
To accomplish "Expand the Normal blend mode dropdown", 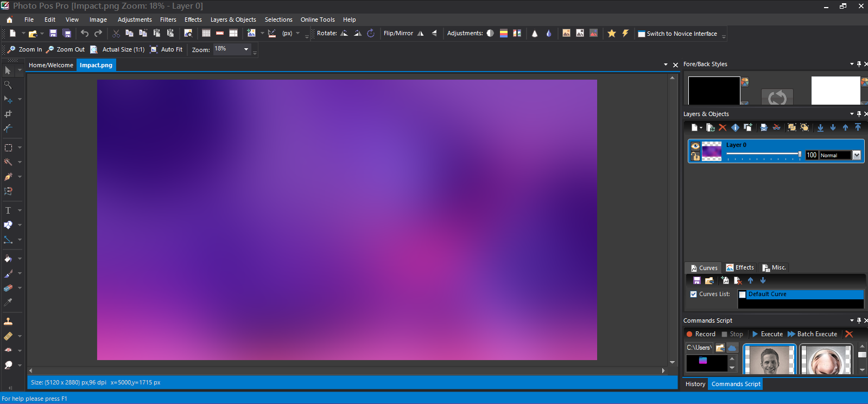I will pos(857,155).
